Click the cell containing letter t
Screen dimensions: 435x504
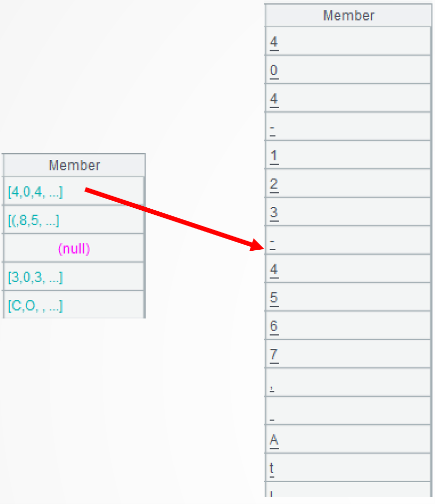tap(272, 468)
